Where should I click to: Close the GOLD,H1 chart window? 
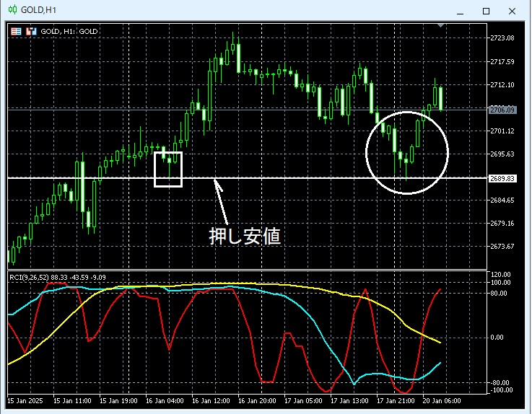[x=512, y=12]
